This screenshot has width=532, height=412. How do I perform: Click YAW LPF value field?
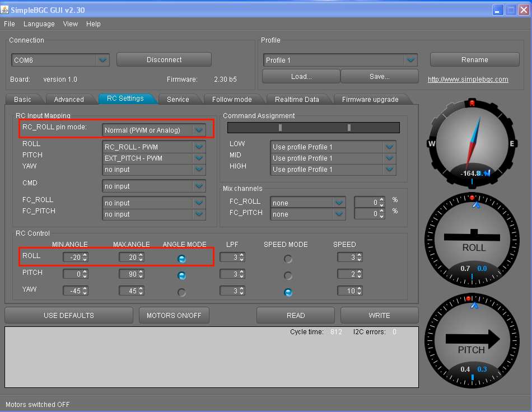232,291
